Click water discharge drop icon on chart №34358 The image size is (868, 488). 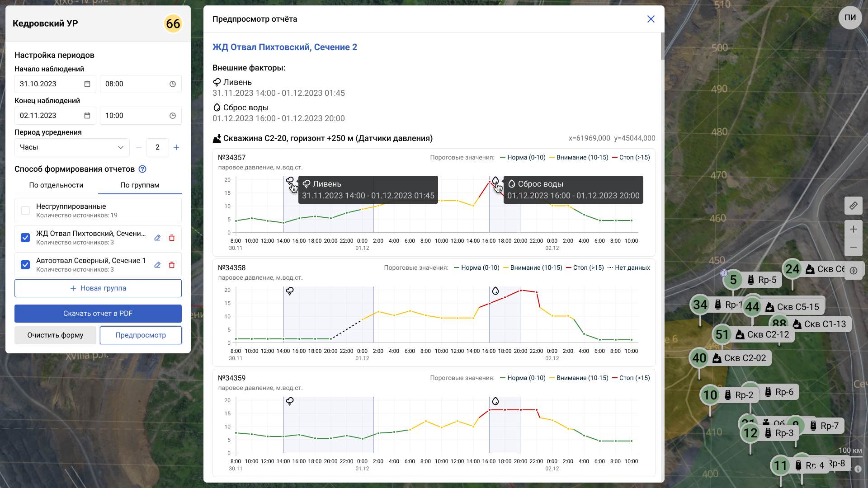tap(495, 291)
